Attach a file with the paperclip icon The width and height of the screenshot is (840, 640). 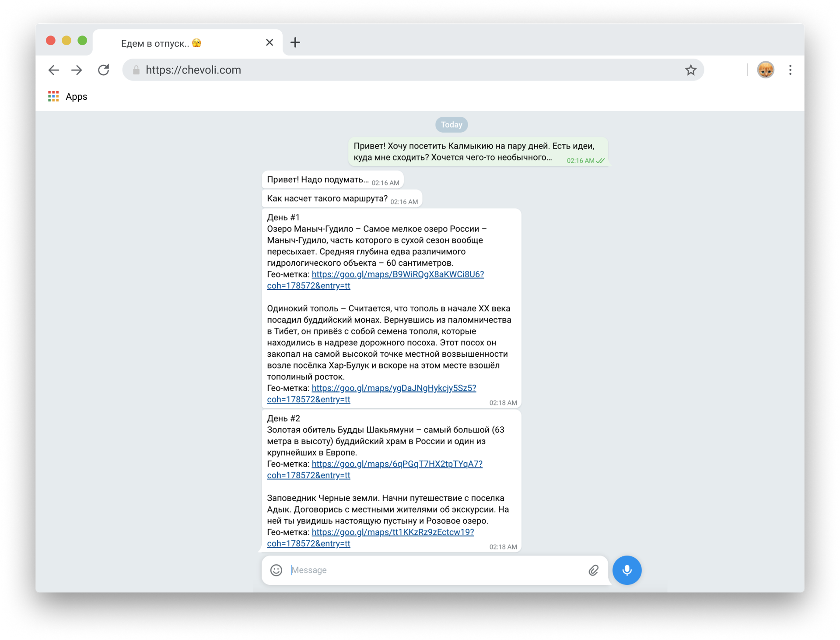point(593,570)
